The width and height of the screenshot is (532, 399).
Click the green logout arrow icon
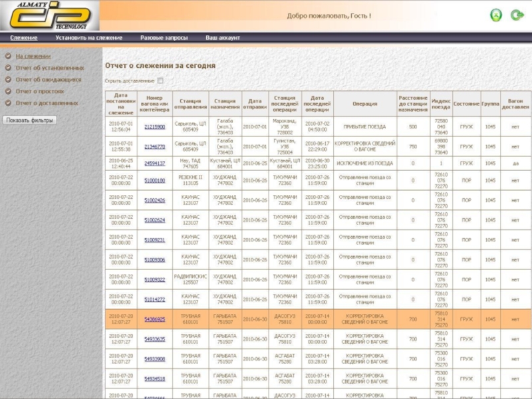516,15
